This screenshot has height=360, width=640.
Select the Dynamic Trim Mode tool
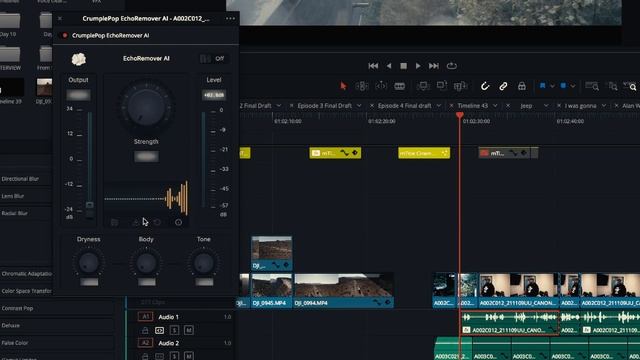click(381, 86)
